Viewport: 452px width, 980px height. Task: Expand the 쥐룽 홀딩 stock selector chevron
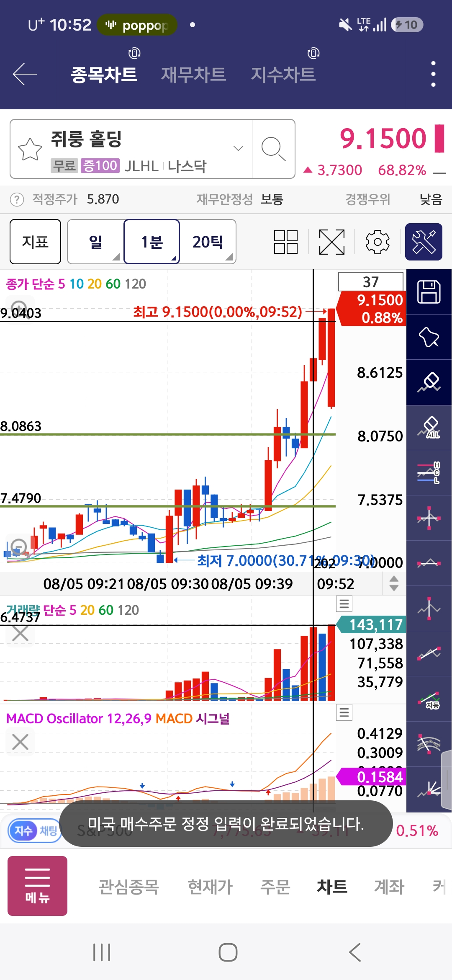point(238,148)
